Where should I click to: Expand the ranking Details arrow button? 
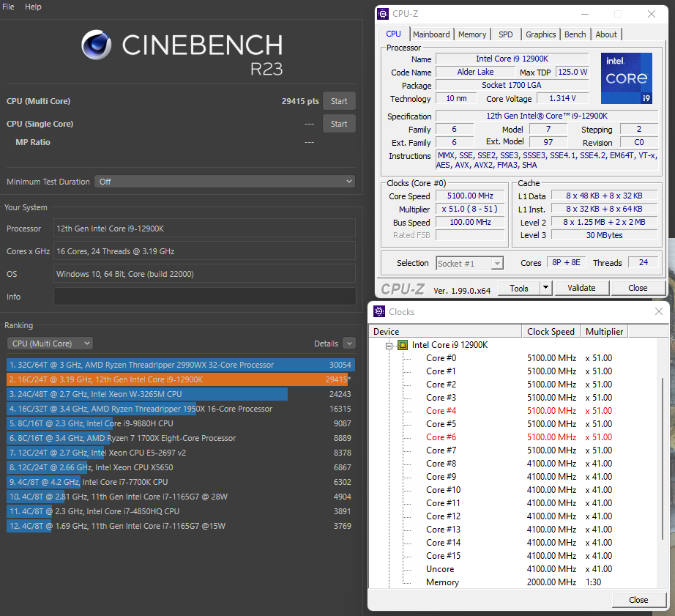click(x=349, y=344)
